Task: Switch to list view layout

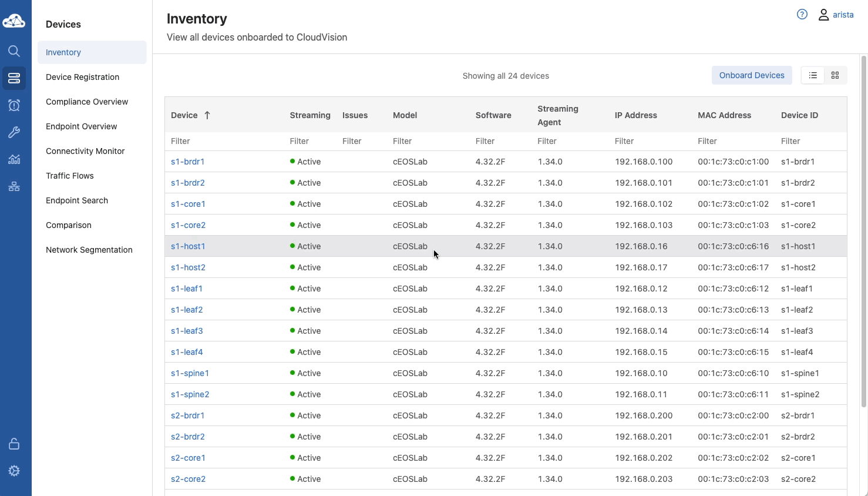Action: [x=813, y=75]
